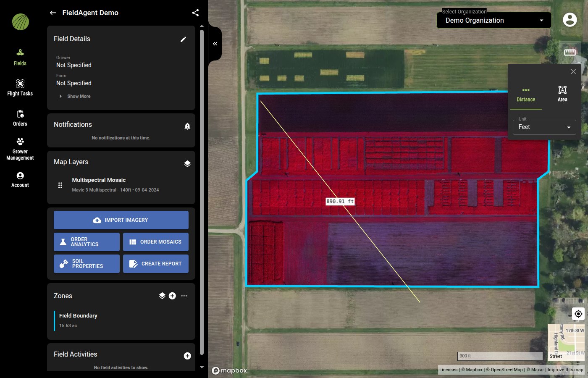Grab the Multispectral Mosaic layer drag handle
The width and height of the screenshot is (588, 378).
tap(60, 185)
